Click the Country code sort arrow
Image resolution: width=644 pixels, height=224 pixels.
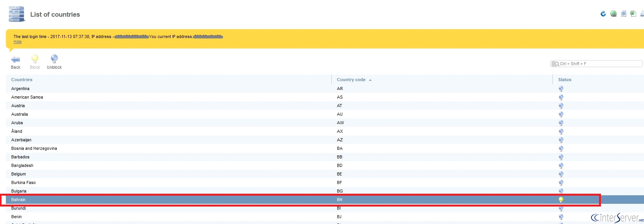pyautogui.click(x=370, y=80)
